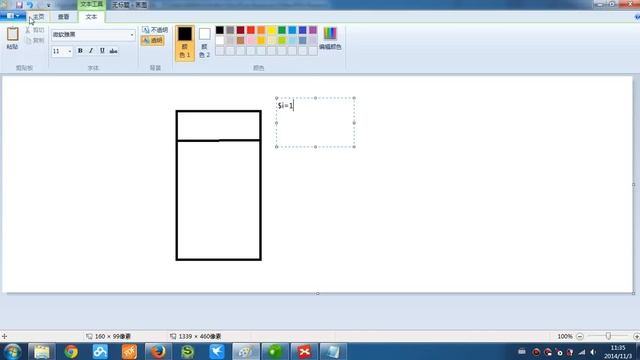Pick the turquoise blue palette swatch
The image size is (640, 360).
click(x=292, y=30)
